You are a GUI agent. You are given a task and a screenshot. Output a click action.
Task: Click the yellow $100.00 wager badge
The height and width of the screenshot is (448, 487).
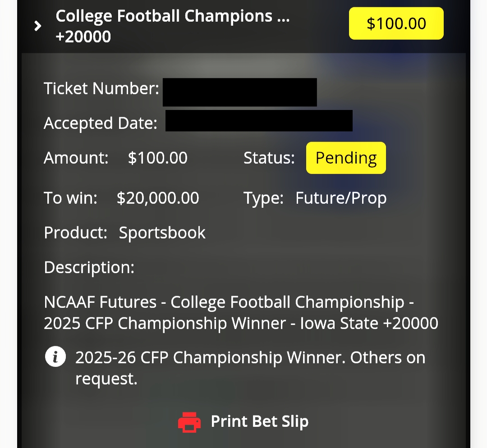point(396,23)
